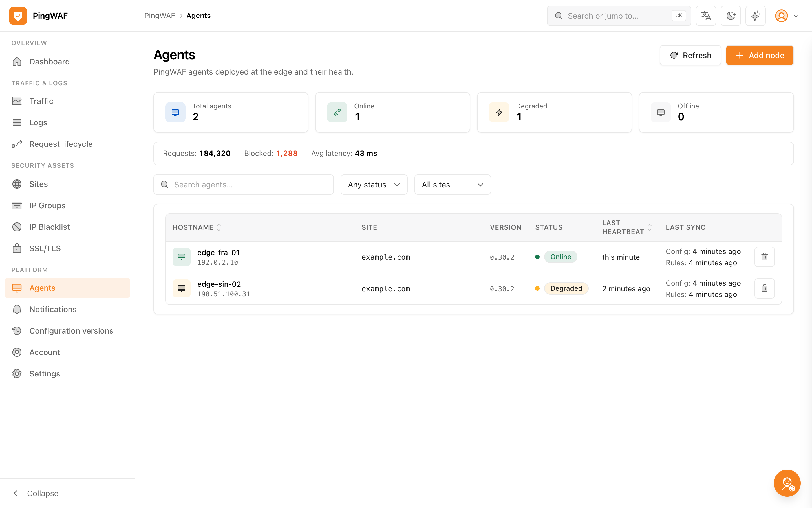The width and height of the screenshot is (812, 508).
Task: Focus the Search or jump to box
Action: [619, 16]
